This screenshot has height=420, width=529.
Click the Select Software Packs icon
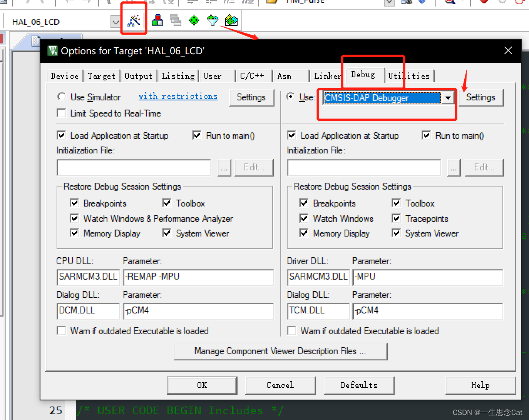point(213,20)
